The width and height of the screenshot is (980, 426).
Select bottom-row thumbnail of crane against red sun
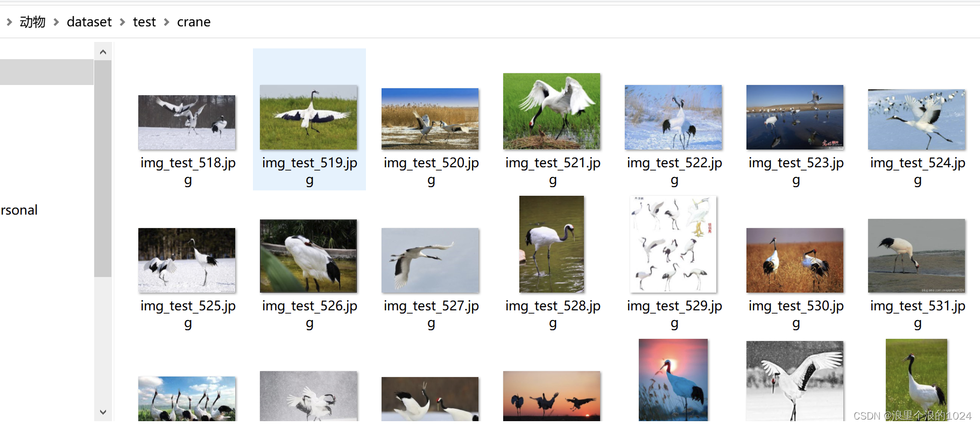(x=673, y=380)
